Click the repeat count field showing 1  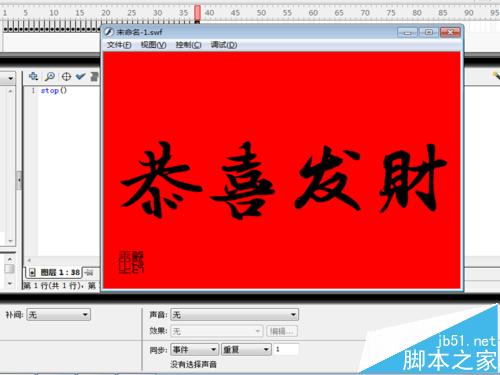286,349
